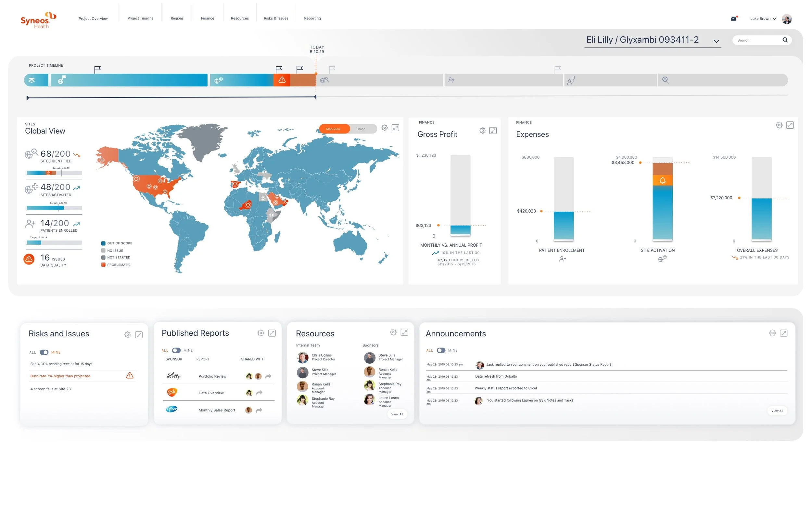Screen dimensions: 812x508
Task: Open the mail inbox icon
Action: click(733, 19)
